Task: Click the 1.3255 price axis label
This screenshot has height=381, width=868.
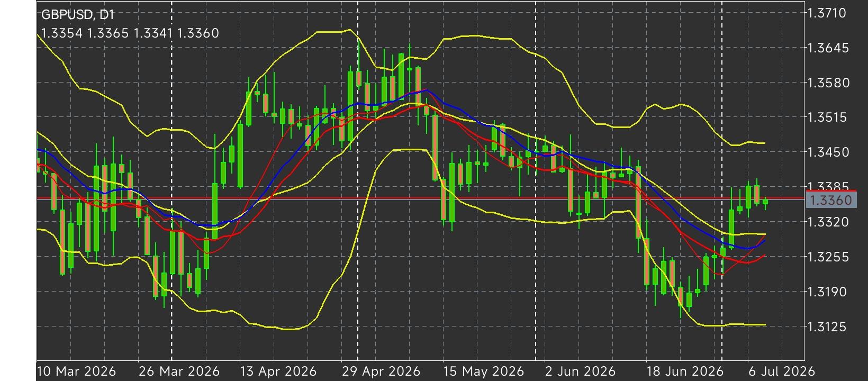Action: tap(829, 257)
